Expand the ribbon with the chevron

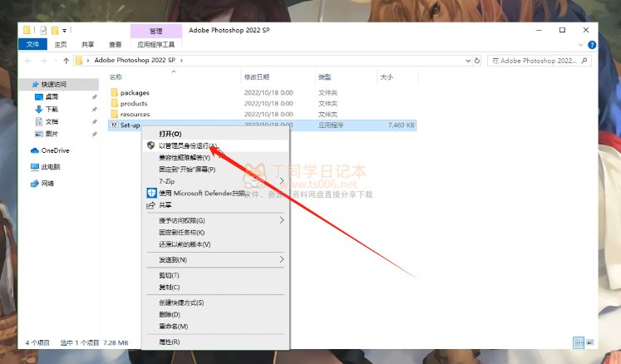pos(580,45)
